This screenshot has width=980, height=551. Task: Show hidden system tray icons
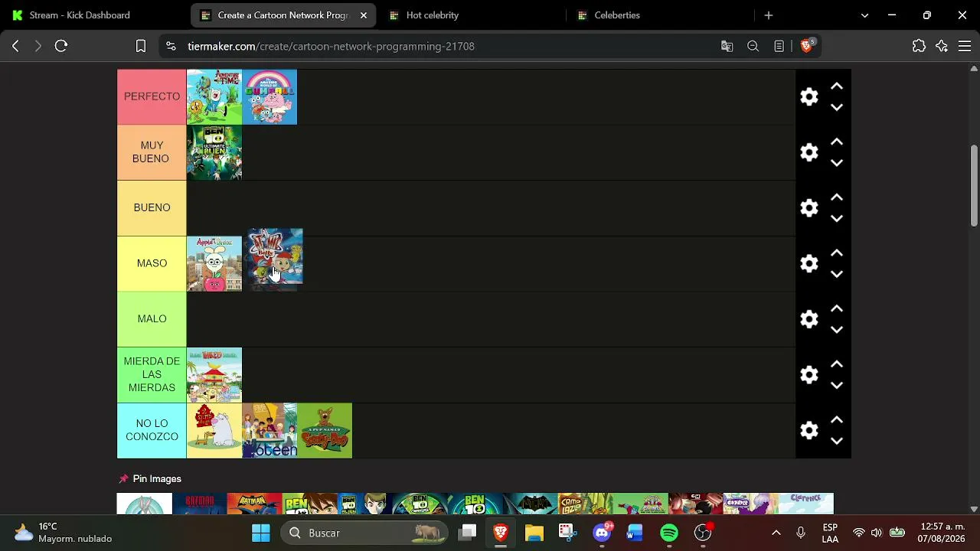[x=776, y=533]
